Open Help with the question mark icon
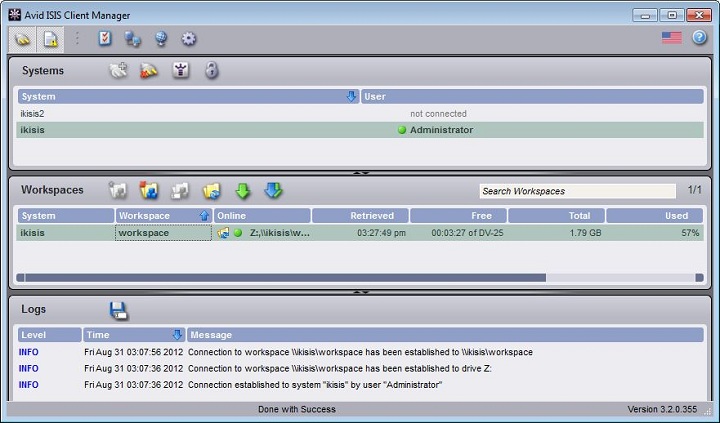The height and width of the screenshot is (423, 720). click(699, 37)
